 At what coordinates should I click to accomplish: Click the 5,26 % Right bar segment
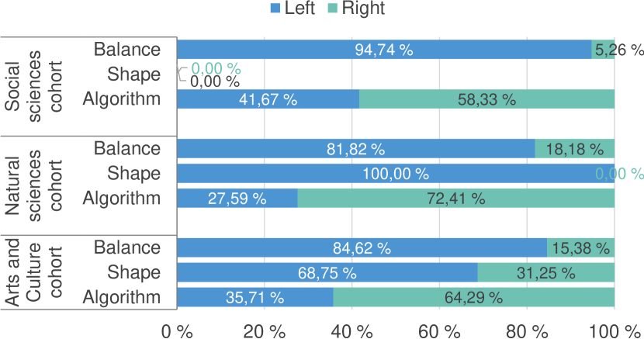coord(603,50)
